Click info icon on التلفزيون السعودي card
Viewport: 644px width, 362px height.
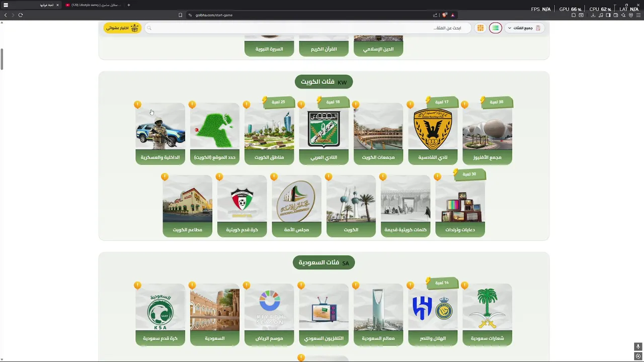click(x=301, y=286)
